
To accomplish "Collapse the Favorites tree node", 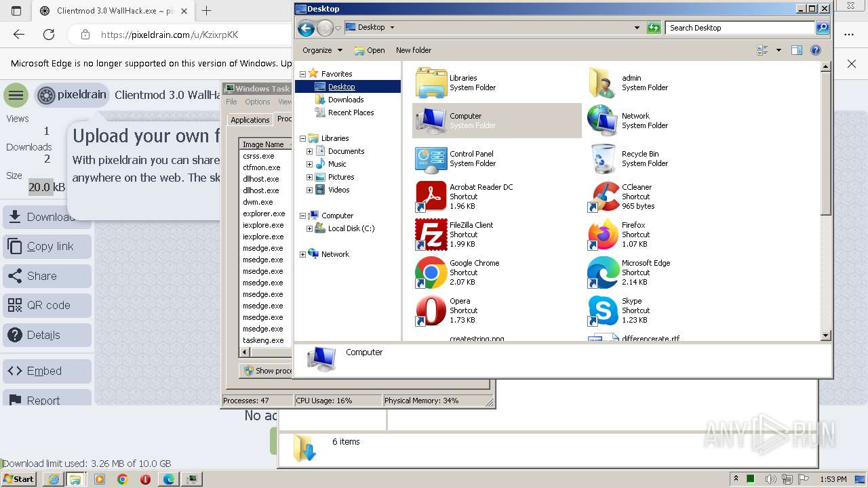I will [302, 73].
